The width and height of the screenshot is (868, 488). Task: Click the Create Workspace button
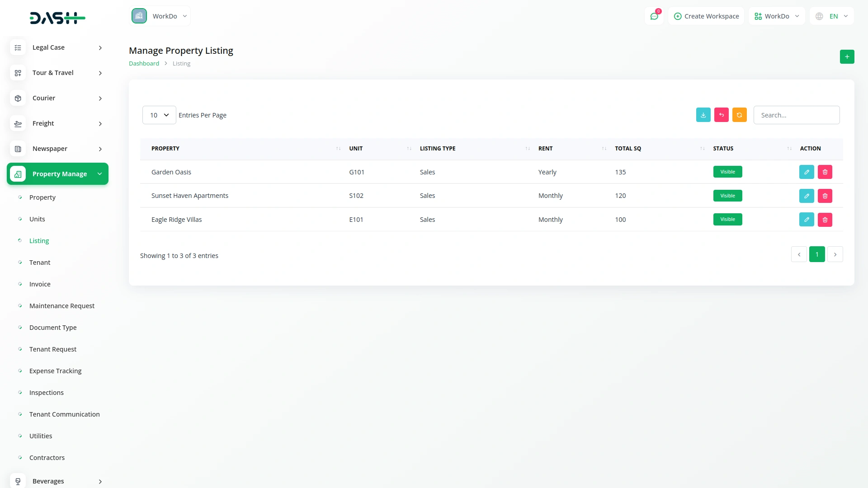706,16
